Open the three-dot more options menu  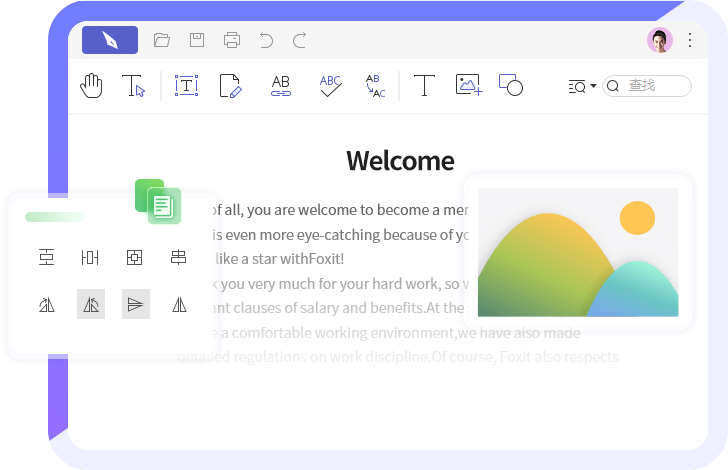coord(689,40)
